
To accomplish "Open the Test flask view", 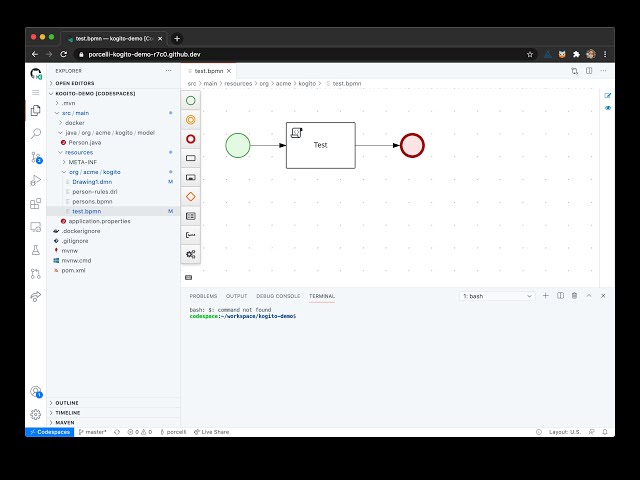I will point(36,250).
